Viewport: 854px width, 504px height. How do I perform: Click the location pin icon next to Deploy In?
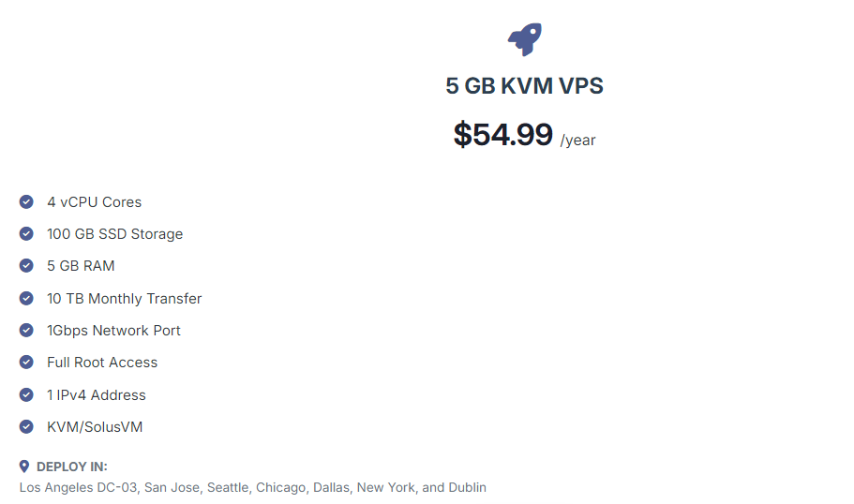click(24, 467)
